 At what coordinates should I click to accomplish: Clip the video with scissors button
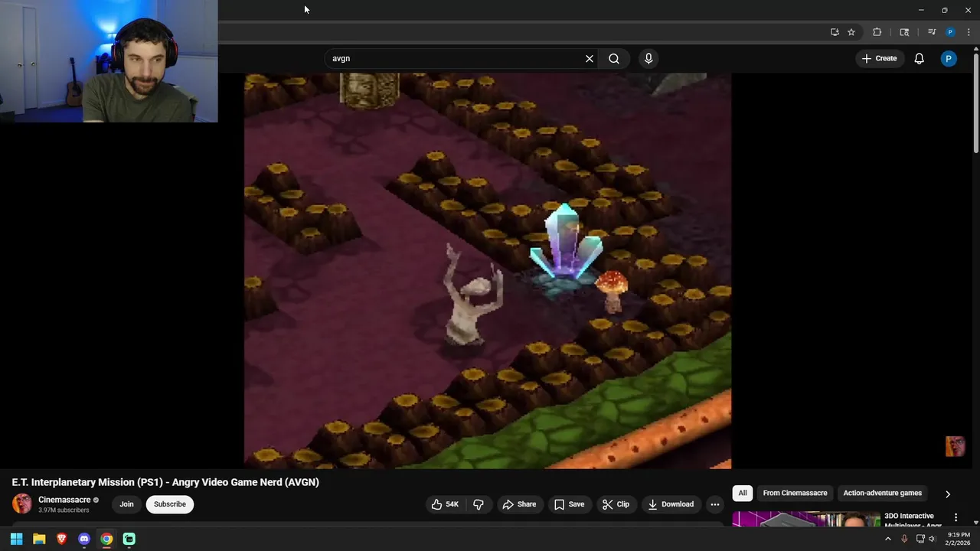pos(616,504)
